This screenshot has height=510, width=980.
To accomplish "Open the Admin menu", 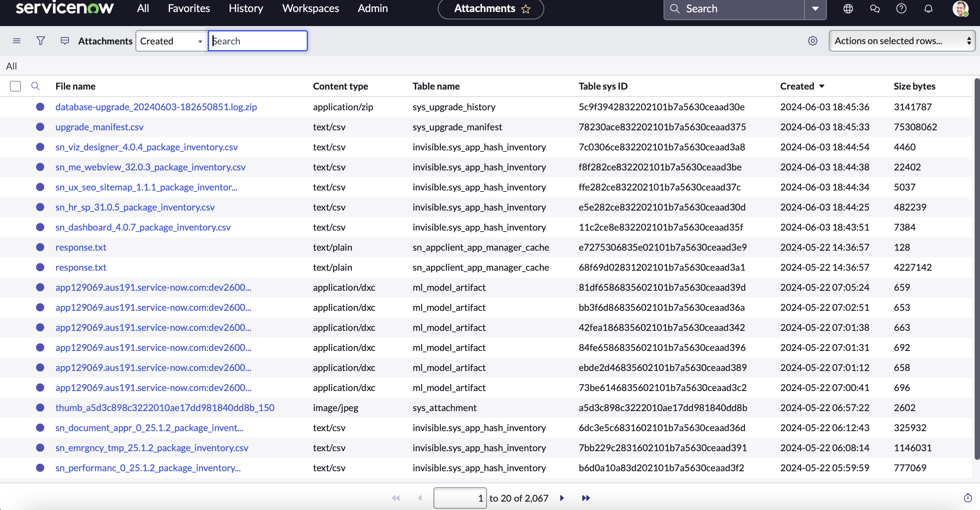I will 373,8.
